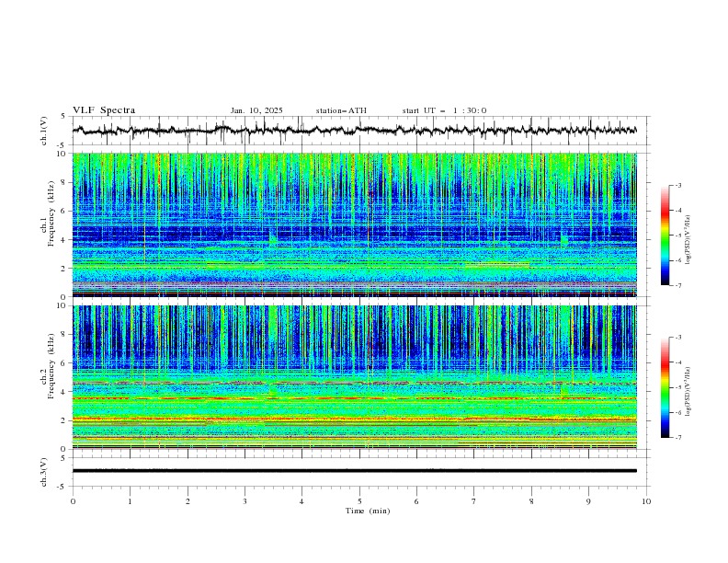Click the "ch.1(V)" waveform axis label
This screenshot has height=563, width=728.
(x=44, y=131)
